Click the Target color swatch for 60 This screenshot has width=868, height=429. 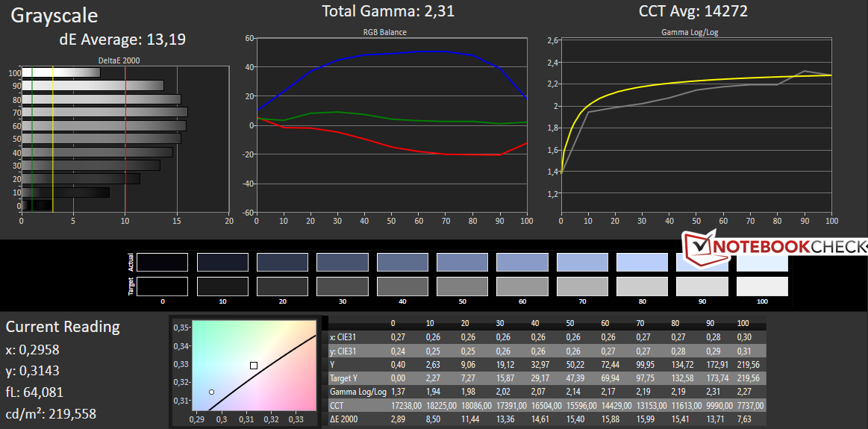pyautogui.click(x=522, y=286)
